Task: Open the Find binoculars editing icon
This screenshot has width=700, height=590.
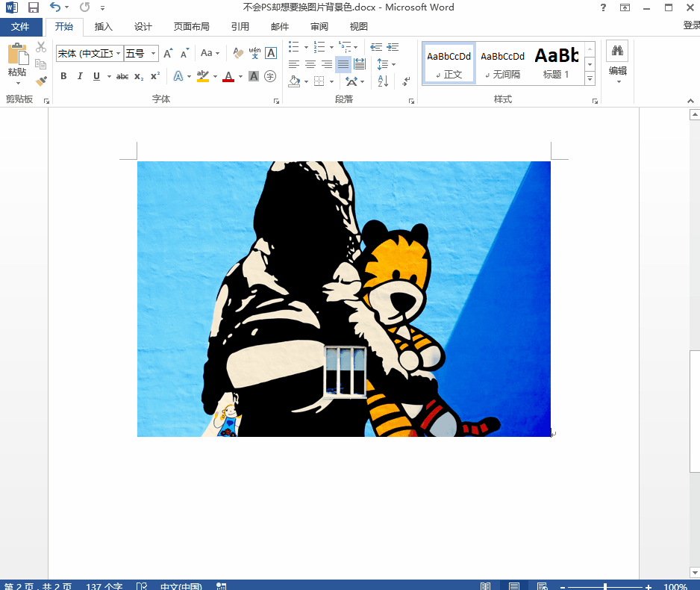Action: (617, 51)
